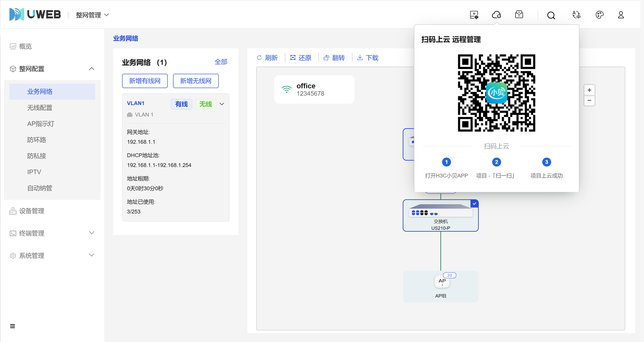
Task: Open the theme palette icon
Action: [600, 15]
